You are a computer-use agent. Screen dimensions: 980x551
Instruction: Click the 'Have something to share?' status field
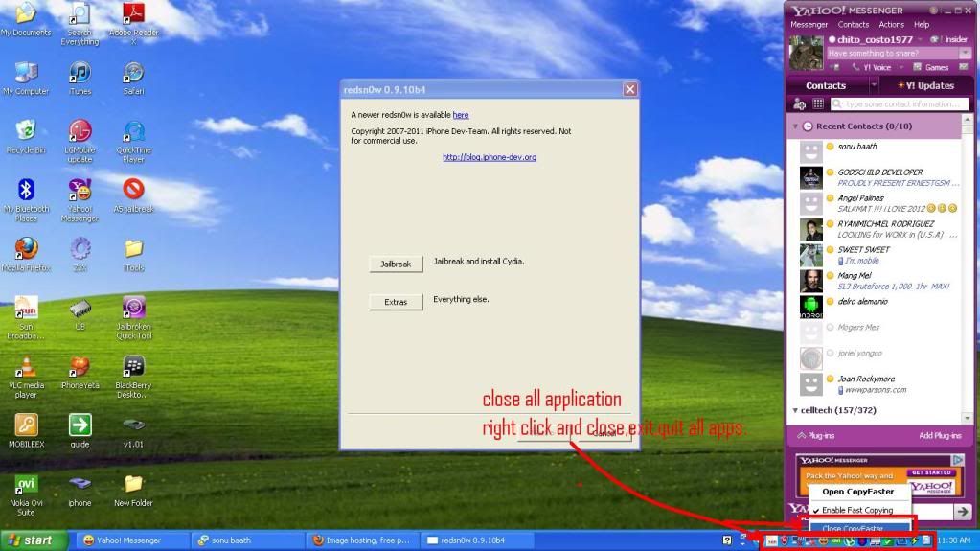tap(894, 53)
